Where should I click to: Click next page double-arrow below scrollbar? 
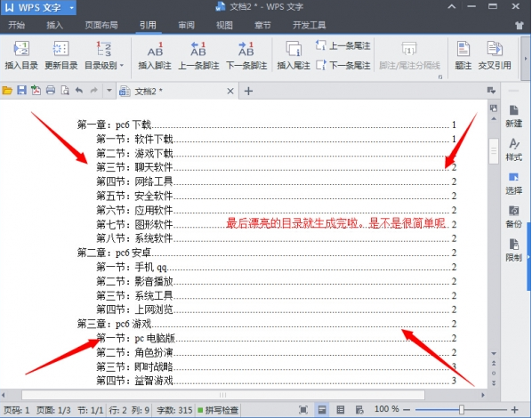(494, 383)
